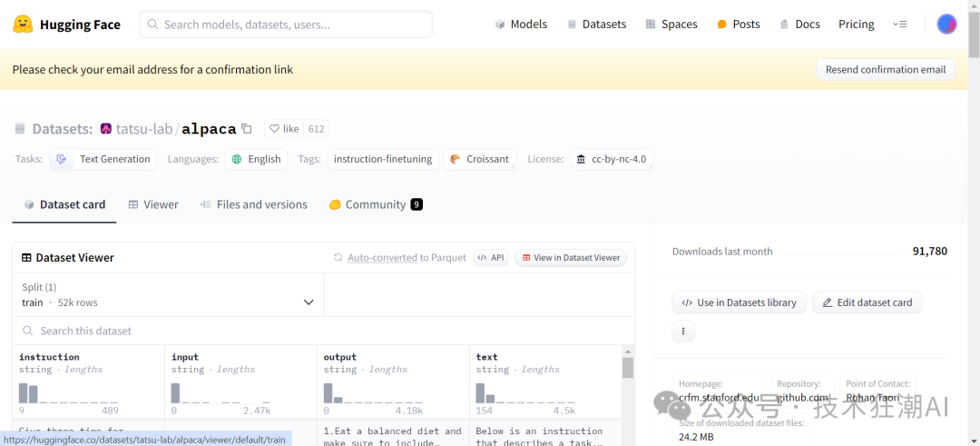Click the English language tag
Image resolution: width=980 pixels, height=446 pixels.
coord(256,159)
